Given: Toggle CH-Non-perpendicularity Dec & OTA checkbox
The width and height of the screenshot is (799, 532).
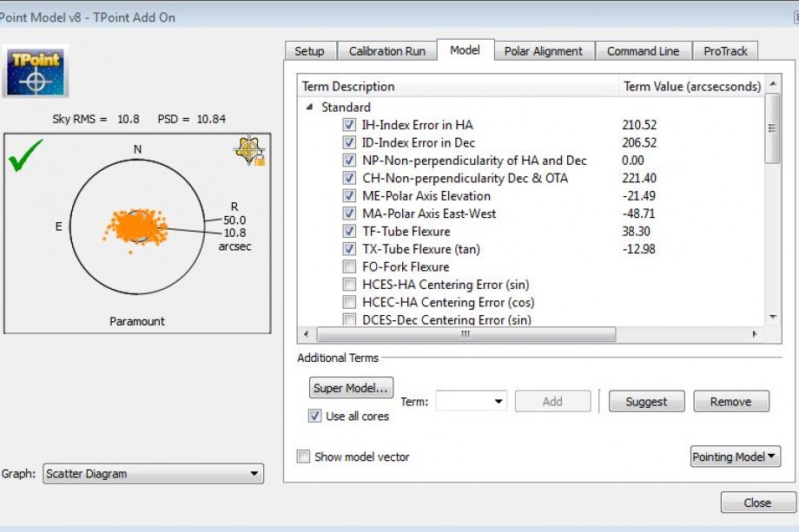Looking at the screenshot, I should pyautogui.click(x=349, y=178).
